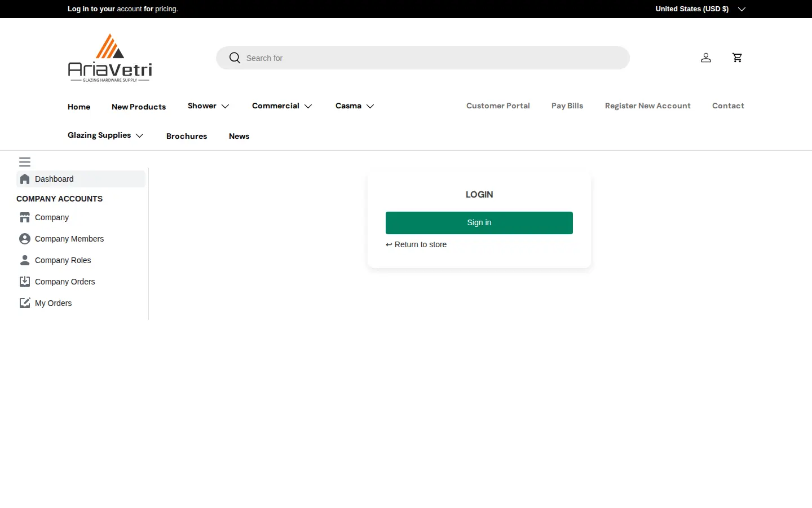Open the account login person icon
This screenshot has height=508, width=812.
706,58
